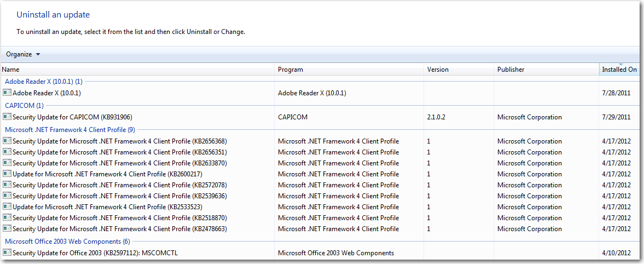Click the Adobe Reader X (10.0.1) row icon
Screen dimensions: 644x264
(x=7, y=93)
